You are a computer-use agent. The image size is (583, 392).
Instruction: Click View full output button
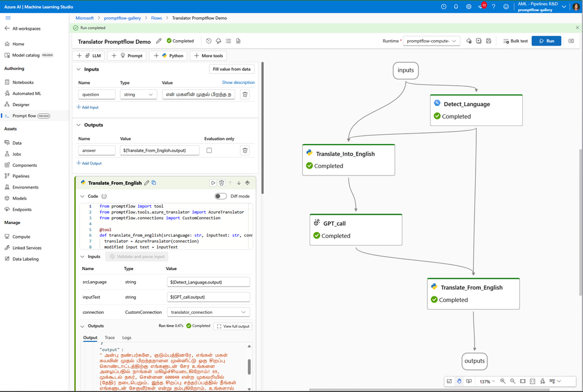[x=233, y=326]
